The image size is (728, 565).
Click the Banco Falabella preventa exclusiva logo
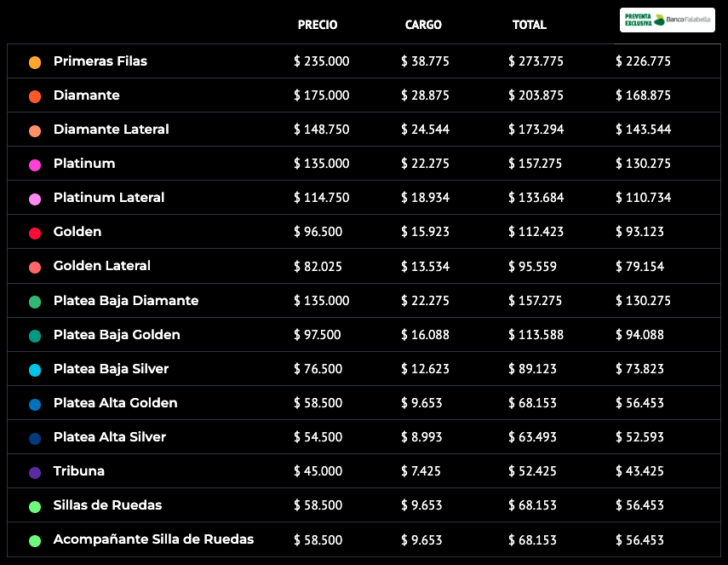667,20
